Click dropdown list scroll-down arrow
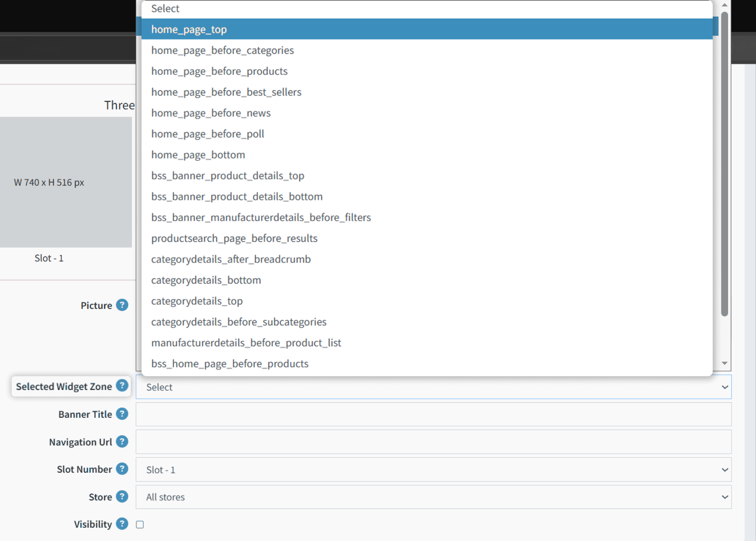The image size is (756, 541). pos(725,363)
